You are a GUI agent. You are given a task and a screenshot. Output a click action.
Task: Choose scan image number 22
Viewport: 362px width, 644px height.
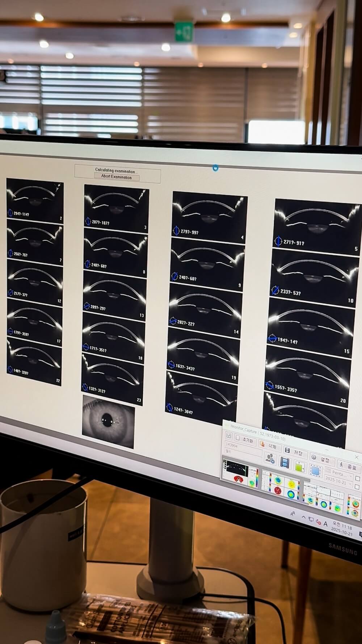(x=34, y=361)
